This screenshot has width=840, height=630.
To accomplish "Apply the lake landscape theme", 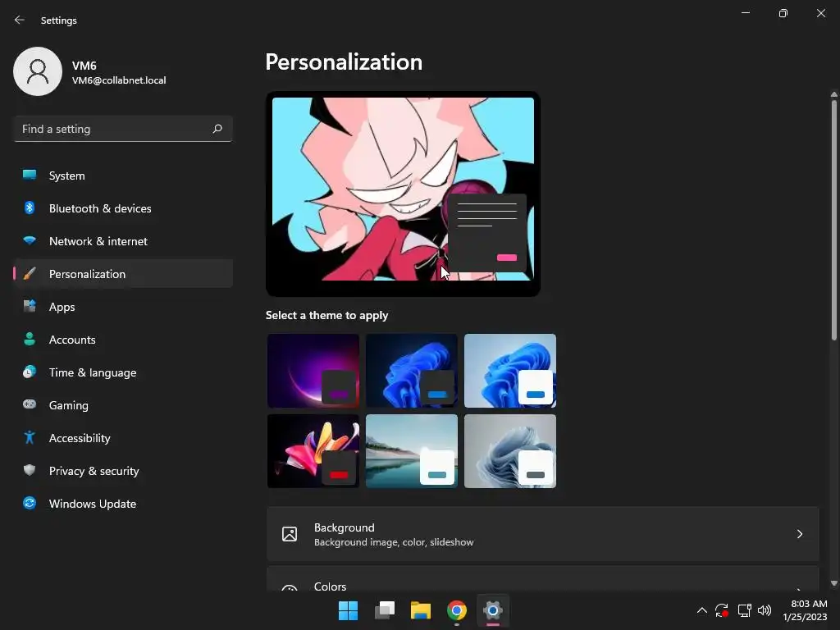I will [x=412, y=451].
